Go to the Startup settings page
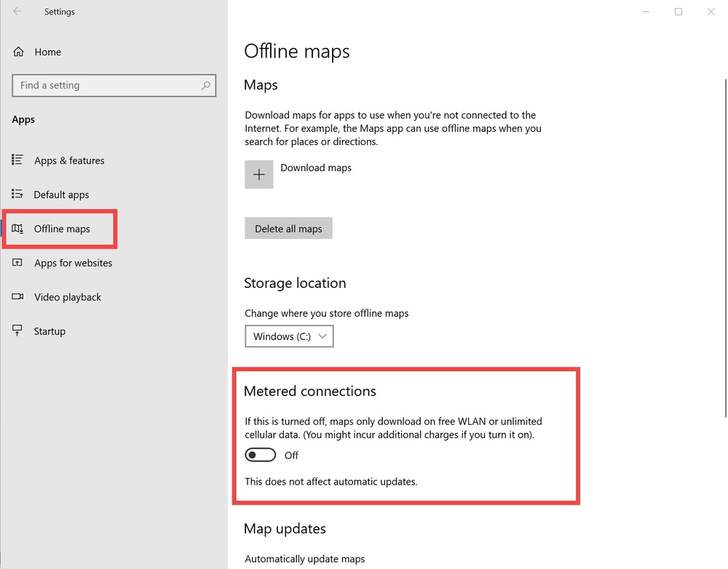The height and width of the screenshot is (569, 728). tap(50, 331)
